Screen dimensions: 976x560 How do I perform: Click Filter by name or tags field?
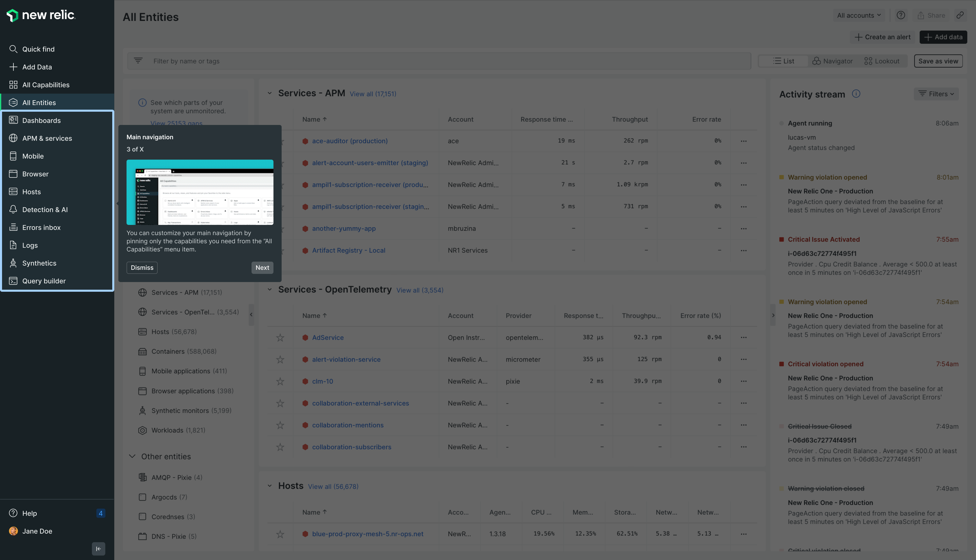click(x=439, y=61)
